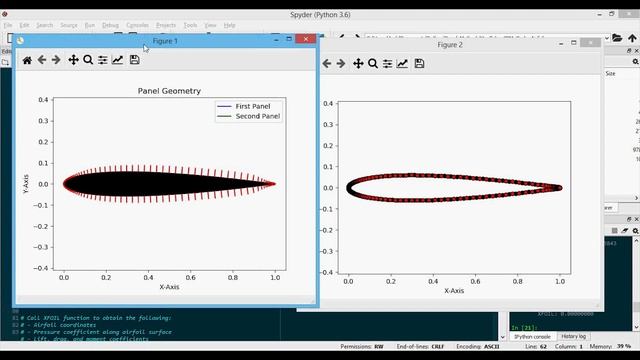Reset the Figure 1 view with the Home icon

[x=27, y=60]
